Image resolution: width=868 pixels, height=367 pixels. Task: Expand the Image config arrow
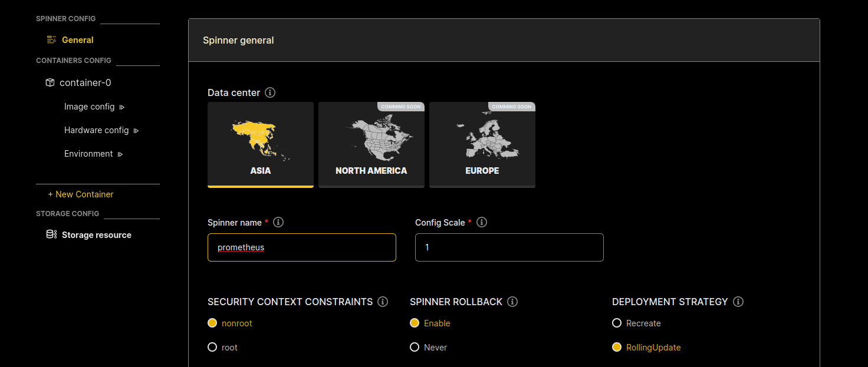[122, 107]
